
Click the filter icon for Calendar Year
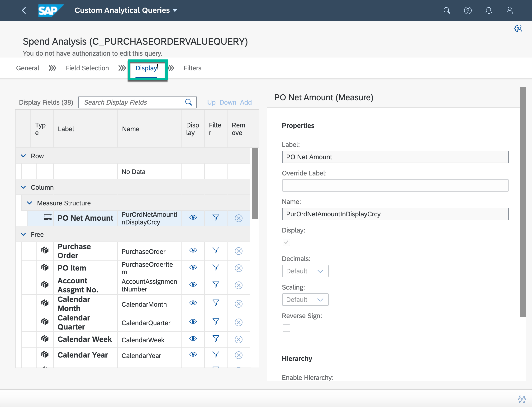(216, 354)
